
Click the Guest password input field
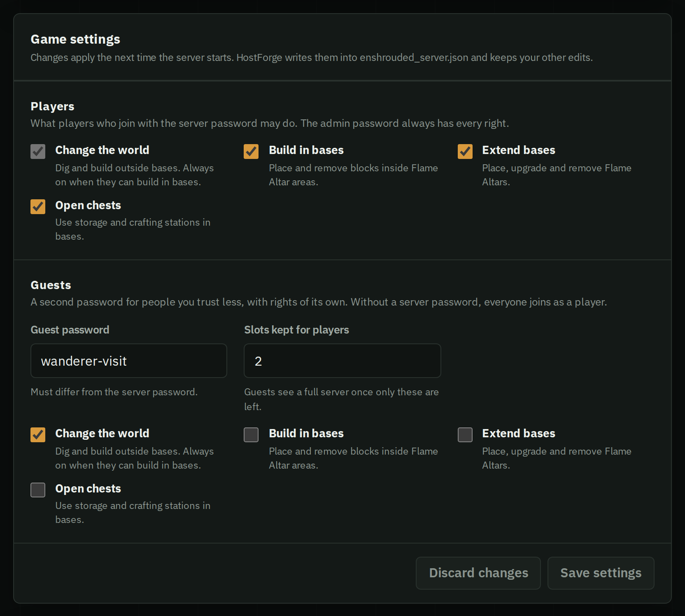tap(129, 361)
